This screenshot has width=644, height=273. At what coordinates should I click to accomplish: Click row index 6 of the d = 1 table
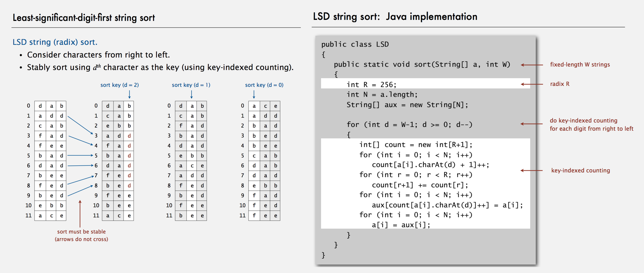point(169,166)
